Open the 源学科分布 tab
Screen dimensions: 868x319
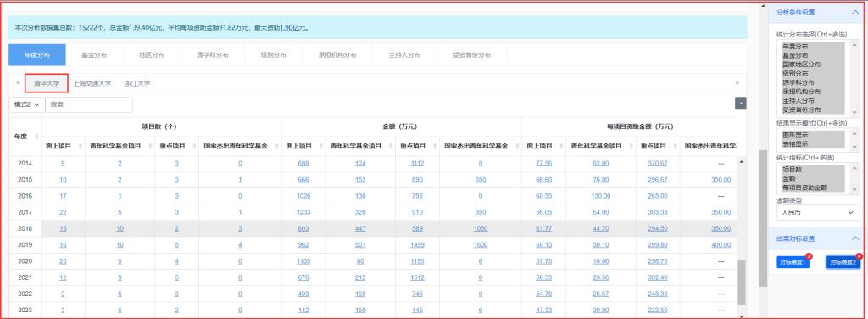tap(213, 55)
